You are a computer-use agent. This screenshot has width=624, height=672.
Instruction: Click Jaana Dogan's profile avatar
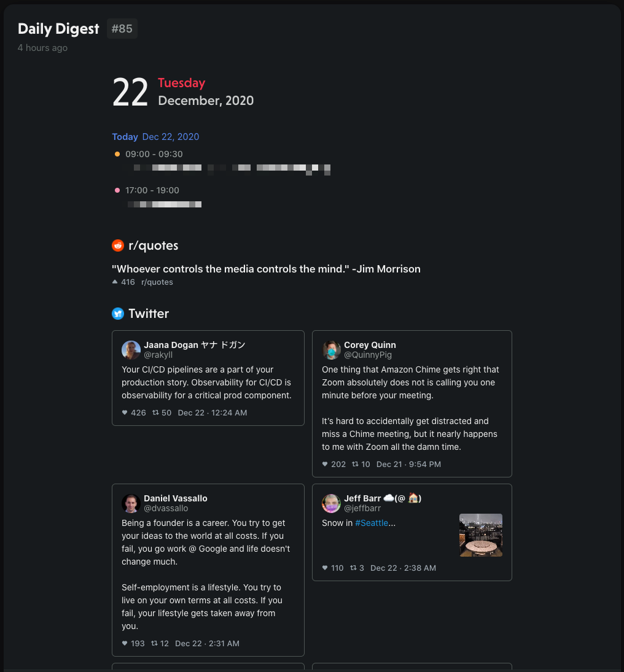point(131,350)
